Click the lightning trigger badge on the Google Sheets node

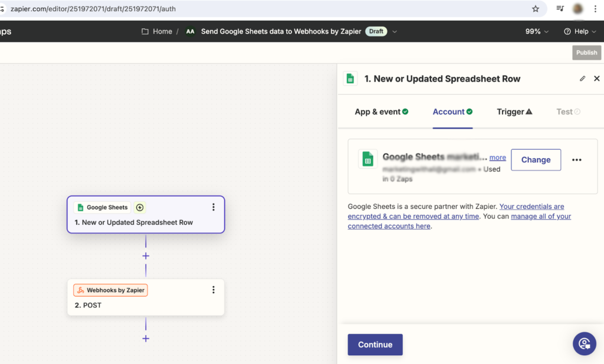point(140,207)
